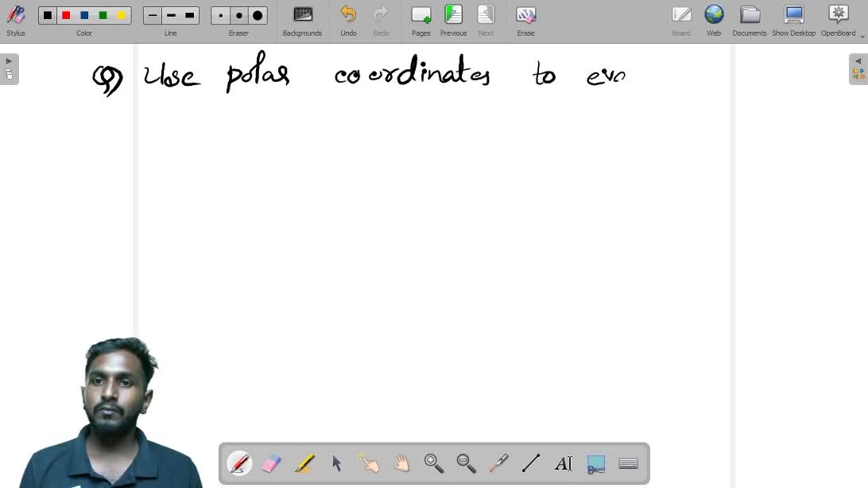This screenshot has height=488, width=868.
Task: Pick the red pen color swatch
Action: [66, 15]
